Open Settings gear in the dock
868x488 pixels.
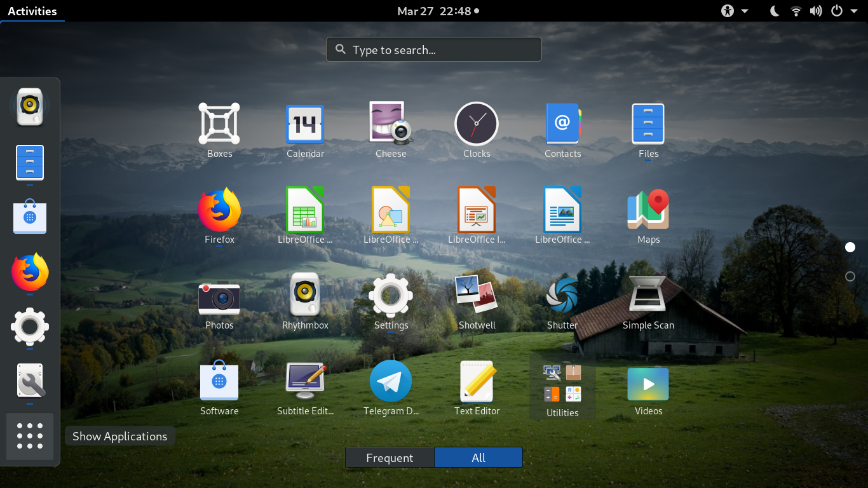(x=30, y=327)
